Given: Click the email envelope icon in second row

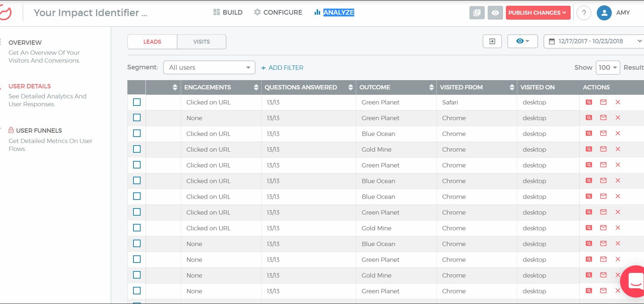Looking at the screenshot, I should coord(603,118).
